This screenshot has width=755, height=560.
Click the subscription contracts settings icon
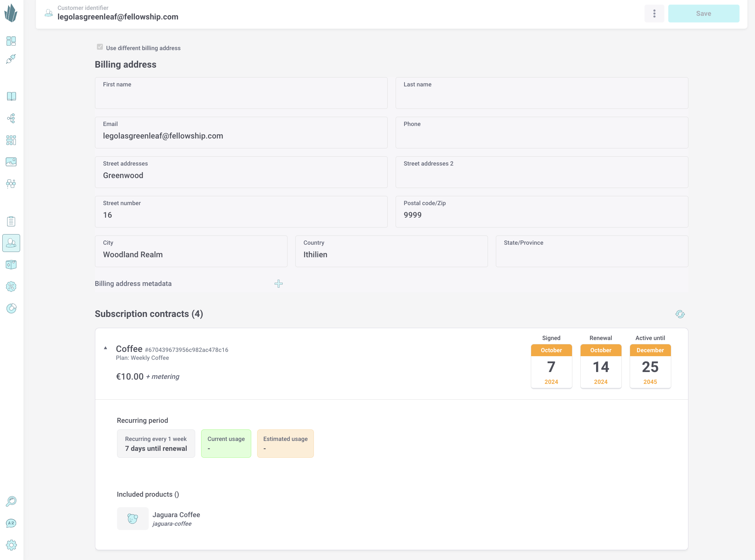tap(680, 314)
